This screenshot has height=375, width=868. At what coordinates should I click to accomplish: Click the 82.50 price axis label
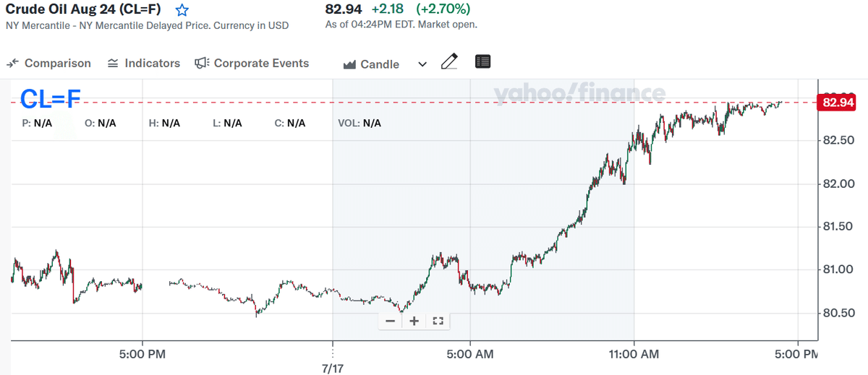click(839, 140)
